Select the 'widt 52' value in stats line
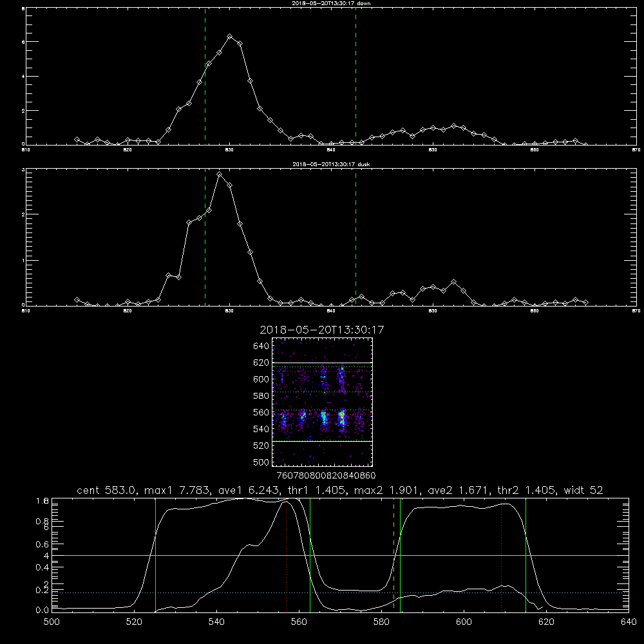Viewport: 644px width, 644px height. pyautogui.click(x=583, y=490)
